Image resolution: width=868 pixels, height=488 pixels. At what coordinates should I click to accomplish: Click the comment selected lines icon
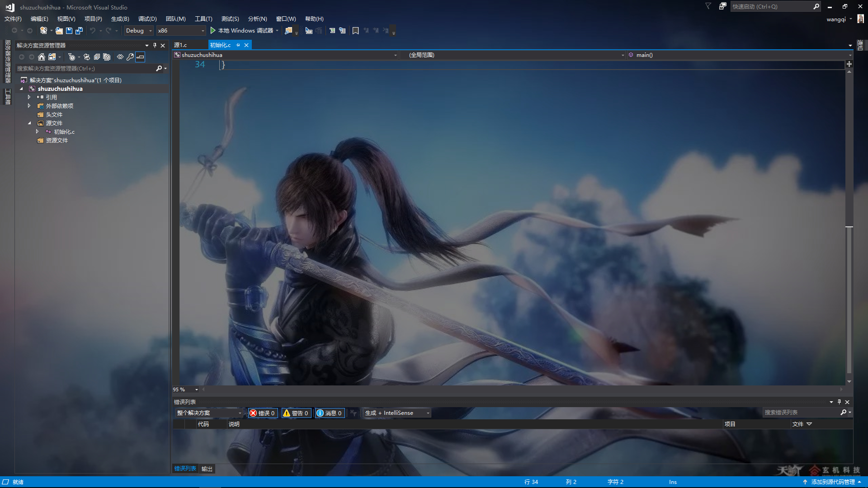click(332, 31)
